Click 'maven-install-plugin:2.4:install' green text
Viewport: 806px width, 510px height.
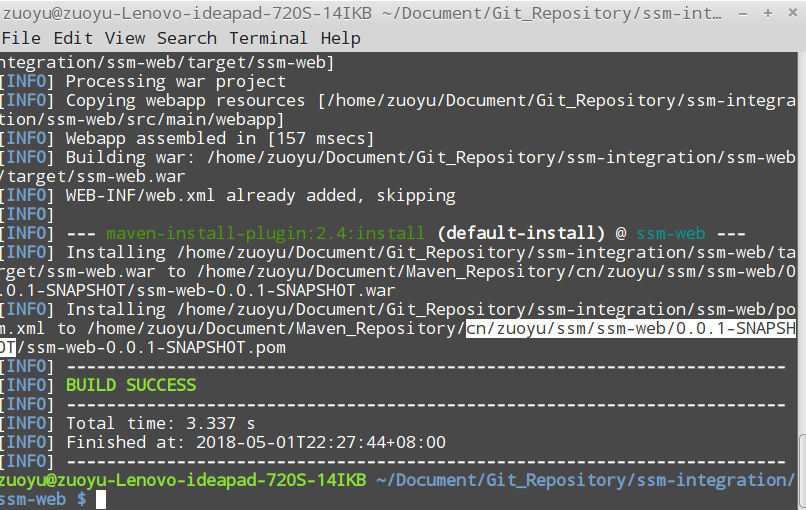pyautogui.click(x=266, y=233)
